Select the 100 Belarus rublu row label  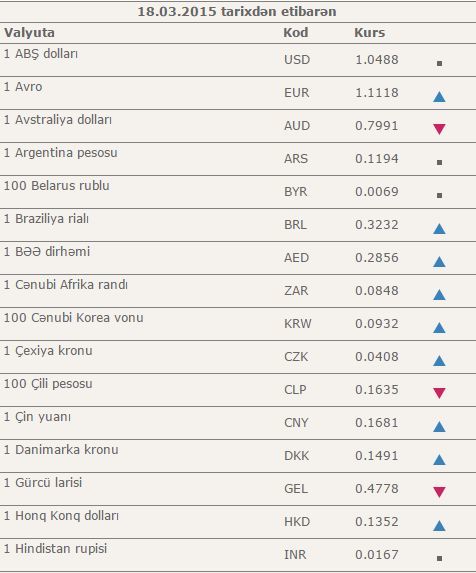[57, 186]
